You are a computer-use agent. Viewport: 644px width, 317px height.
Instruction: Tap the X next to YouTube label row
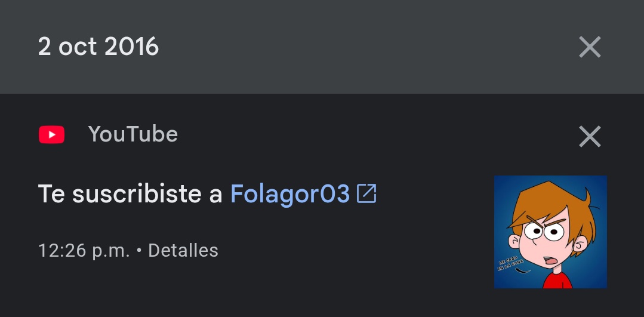pos(590,136)
